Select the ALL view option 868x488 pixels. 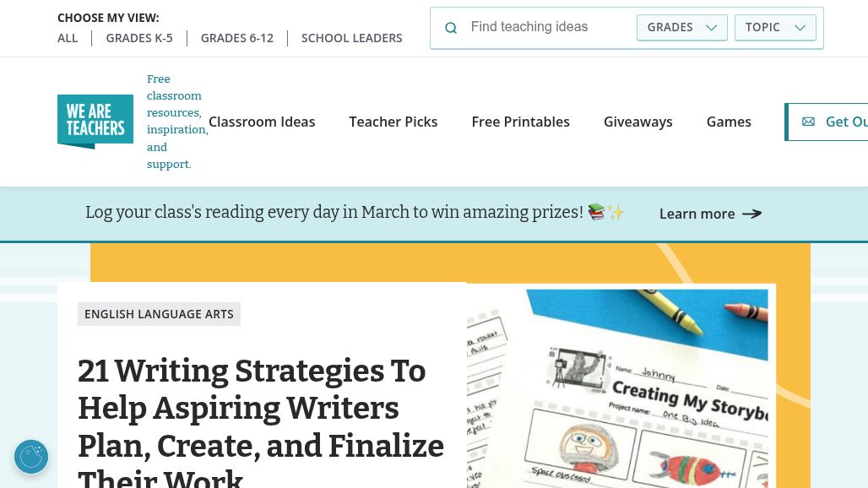click(68, 38)
